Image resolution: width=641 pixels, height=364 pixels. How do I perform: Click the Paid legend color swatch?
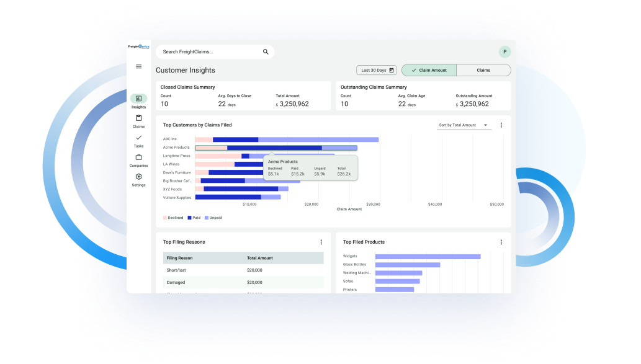(x=190, y=218)
